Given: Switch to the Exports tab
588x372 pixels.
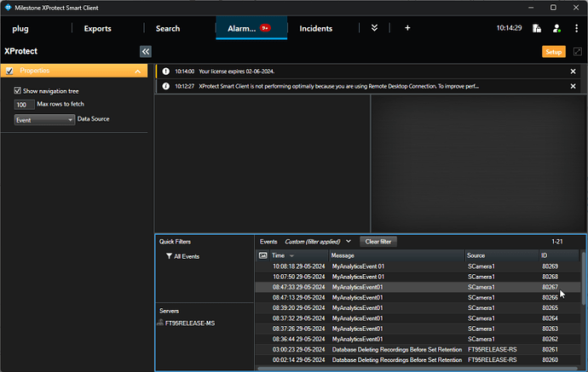Looking at the screenshot, I should click(x=97, y=28).
